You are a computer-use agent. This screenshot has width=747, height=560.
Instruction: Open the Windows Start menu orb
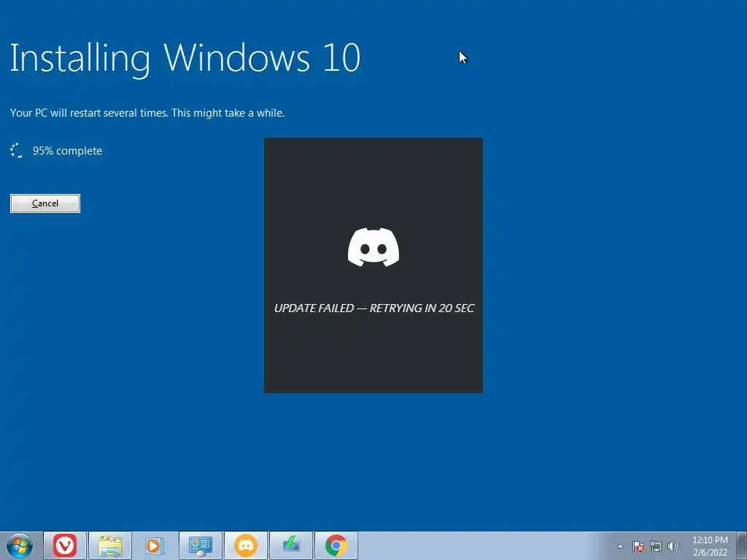pos(20,545)
